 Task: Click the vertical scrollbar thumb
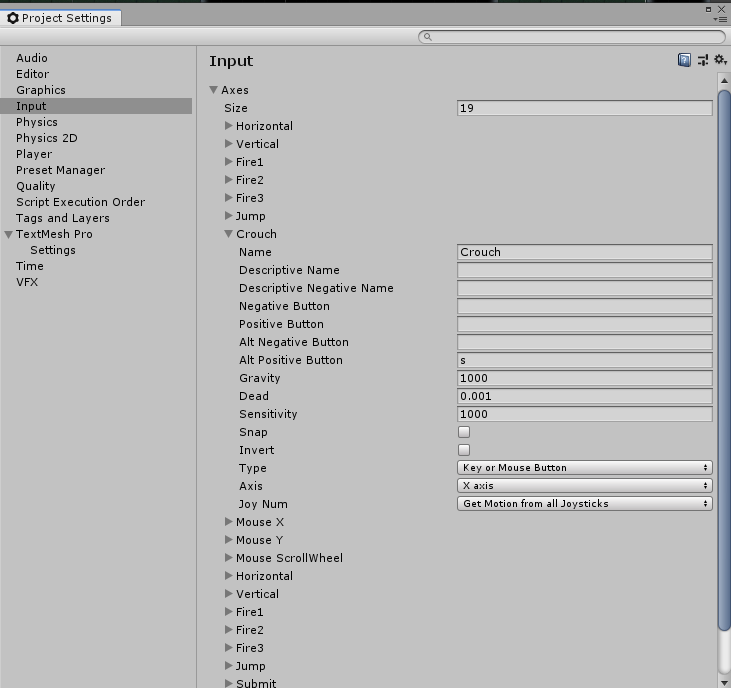pos(724,360)
